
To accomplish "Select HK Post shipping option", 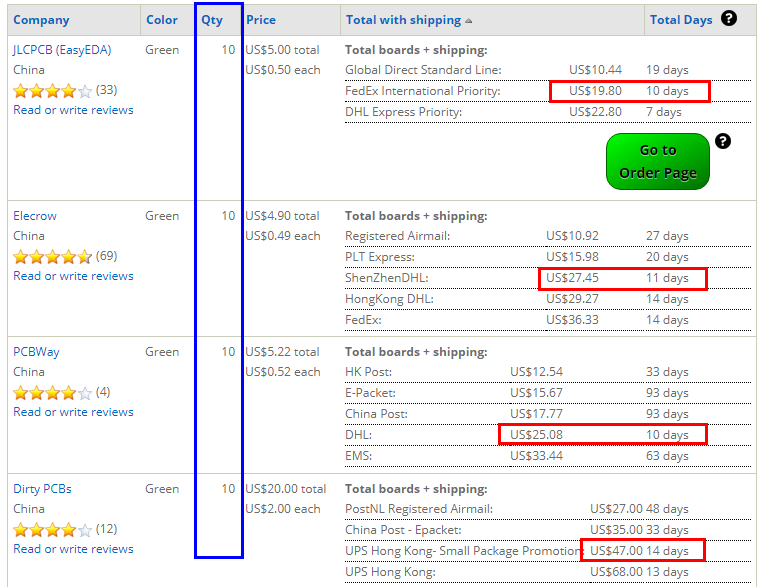I will click(x=548, y=372).
